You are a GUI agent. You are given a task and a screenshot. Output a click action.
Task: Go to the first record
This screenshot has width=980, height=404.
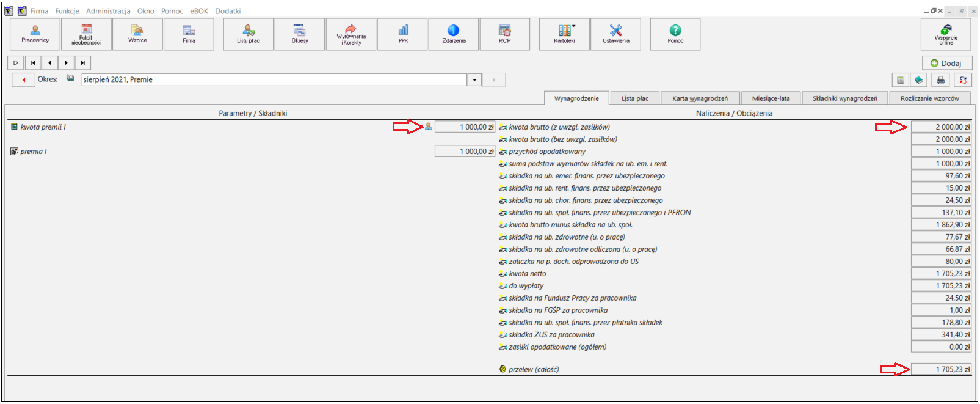(33, 62)
